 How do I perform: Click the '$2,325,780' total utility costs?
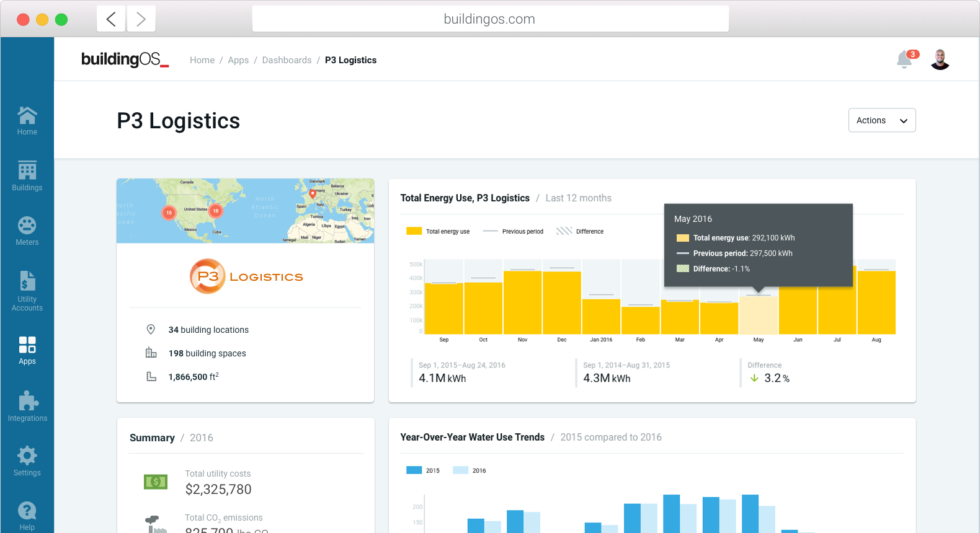[x=218, y=489]
